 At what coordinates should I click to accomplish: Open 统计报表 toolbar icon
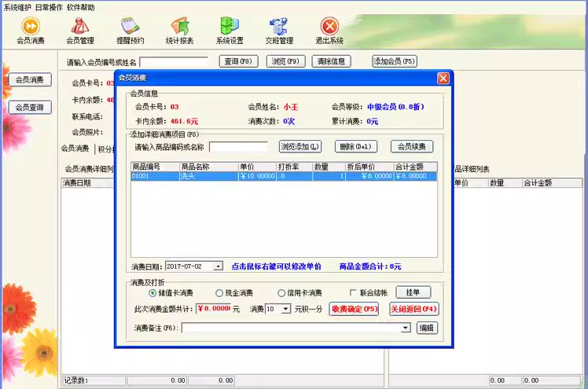(x=180, y=31)
